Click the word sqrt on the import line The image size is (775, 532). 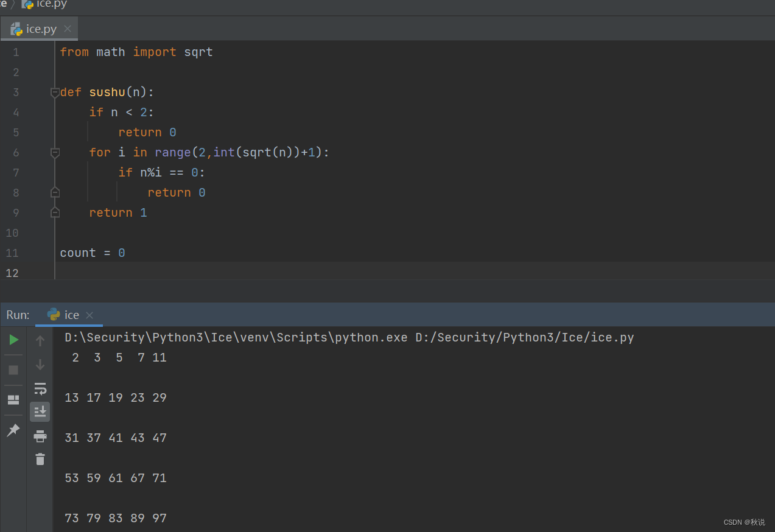[198, 52]
